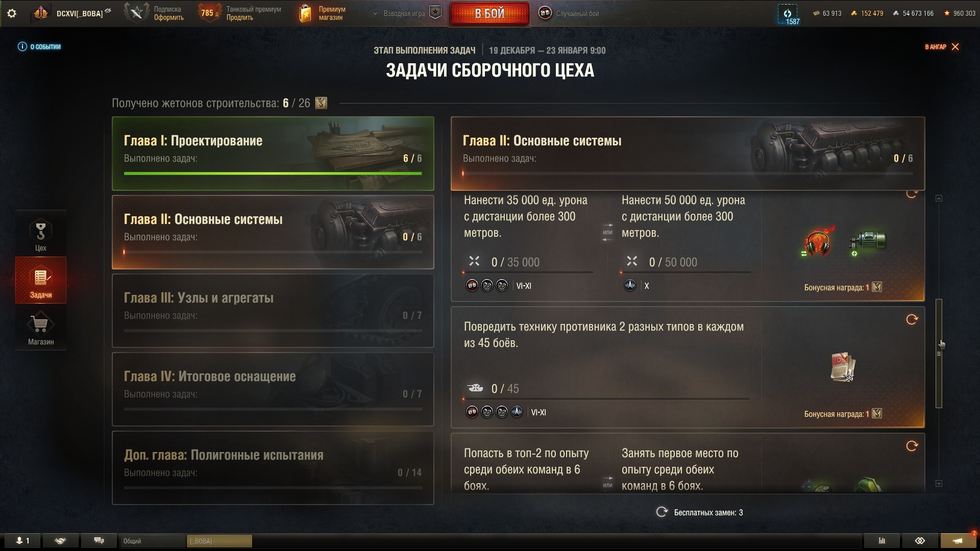The image size is (980, 551).
Task: Open the Магазин shop section
Action: 41,328
